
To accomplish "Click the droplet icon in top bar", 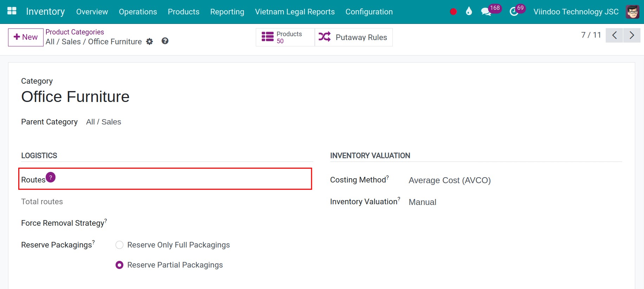I will point(469,11).
